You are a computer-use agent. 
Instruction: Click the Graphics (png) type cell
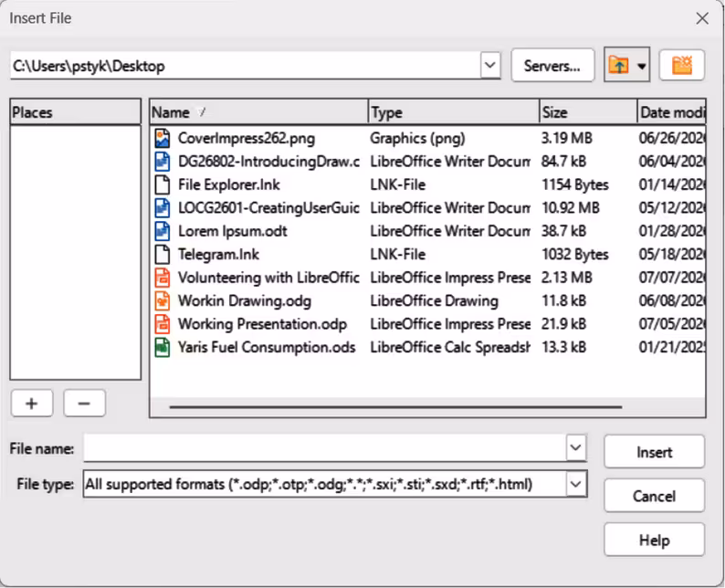(x=417, y=138)
